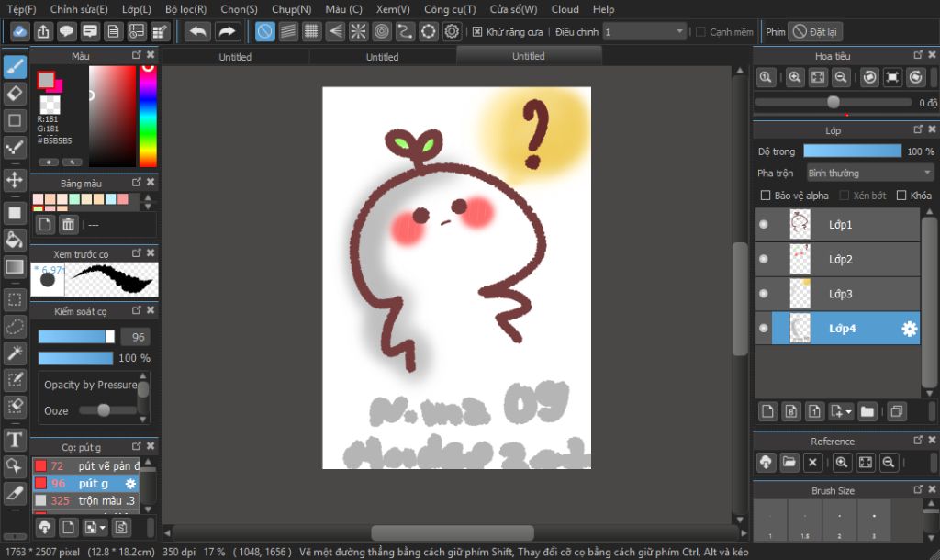Click the Ooze slider
The height and width of the screenshot is (560, 940).
coord(108,410)
